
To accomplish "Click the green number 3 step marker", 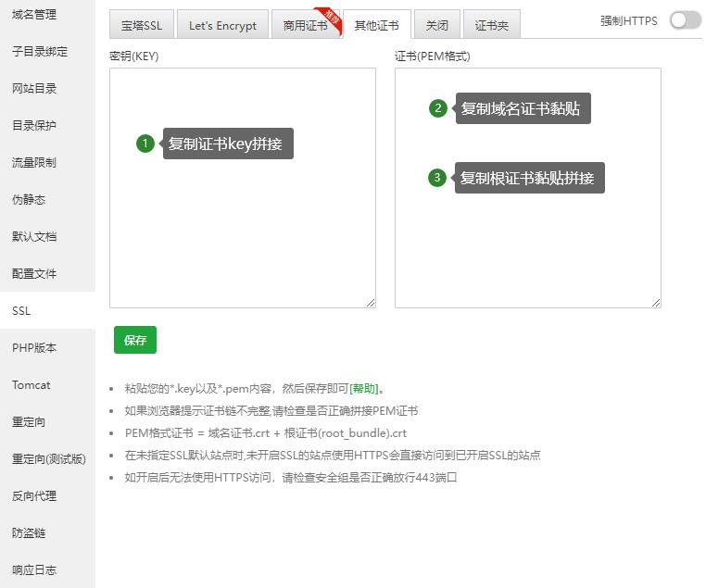I will [437, 178].
